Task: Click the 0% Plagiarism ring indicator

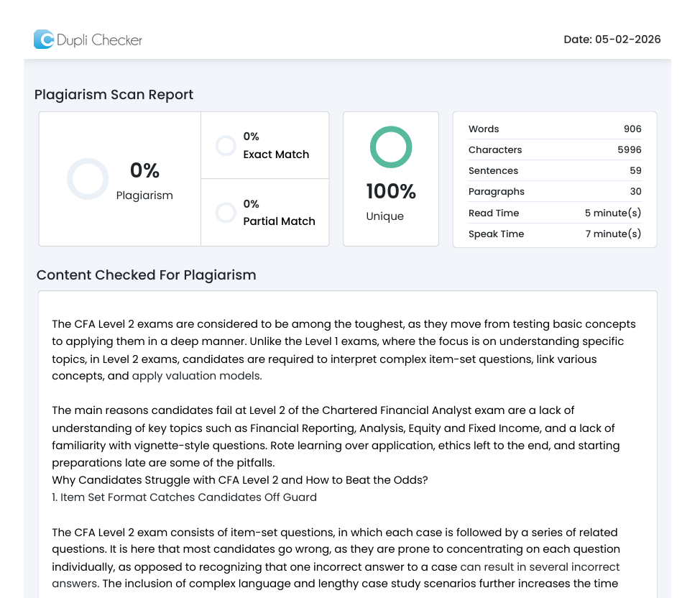Action: [x=88, y=179]
